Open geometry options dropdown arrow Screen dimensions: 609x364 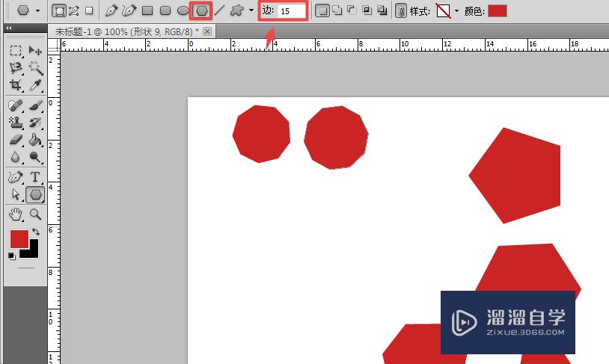[251, 11]
